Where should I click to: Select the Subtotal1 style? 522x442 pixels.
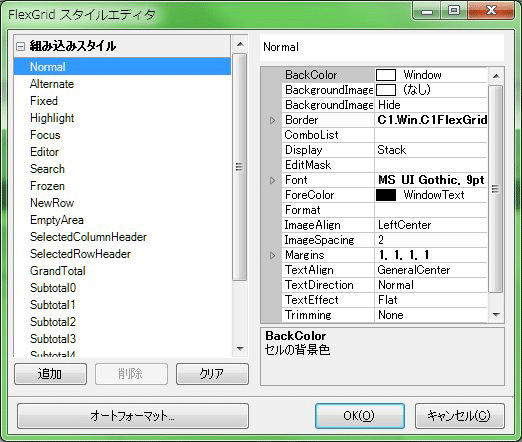[52, 305]
